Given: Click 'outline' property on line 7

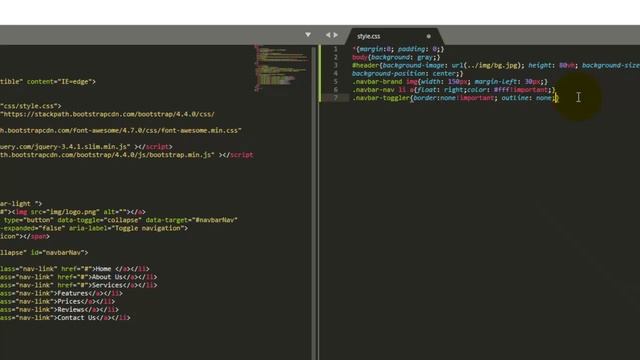Looking at the screenshot, I should [x=515, y=98].
